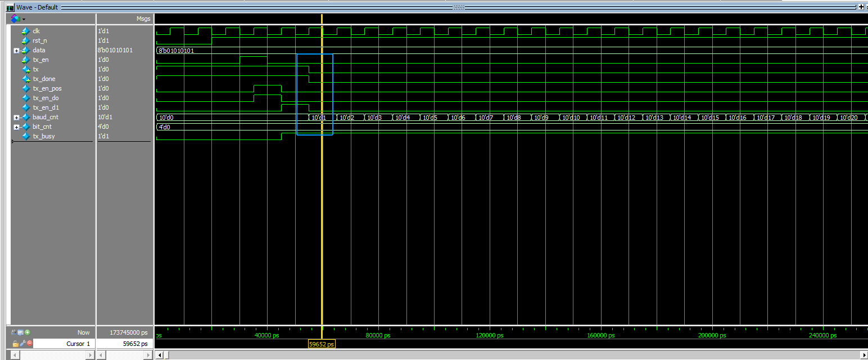Click the bit_cnt signal icon
Image resolution: width=868 pixels, height=360 pixels.
pos(25,127)
